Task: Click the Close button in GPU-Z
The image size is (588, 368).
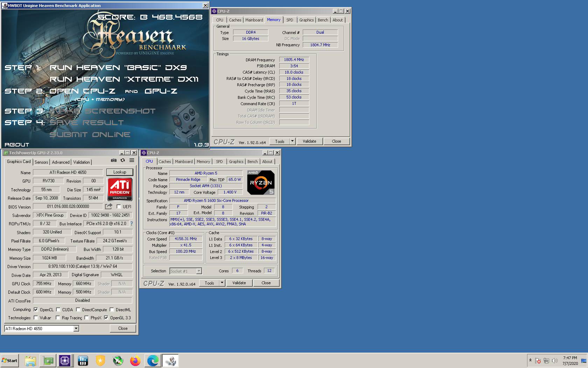Action: (x=123, y=328)
